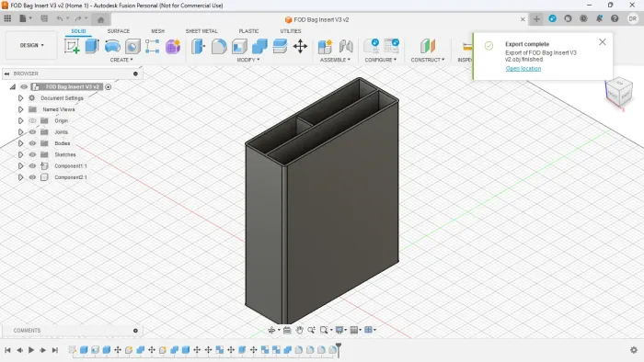The width and height of the screenshot is (644, 362).
Task: Open the MODIFY dropdown menu
Action: click(x=248, y=60)
